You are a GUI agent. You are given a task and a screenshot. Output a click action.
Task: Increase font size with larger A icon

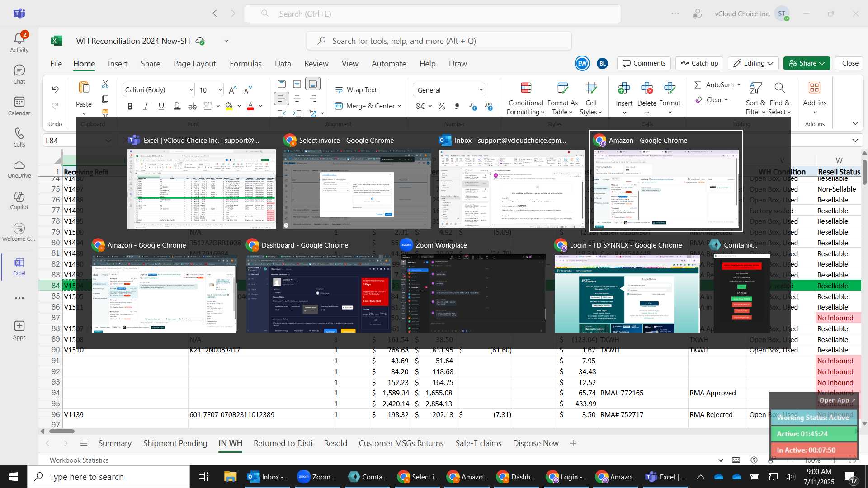(232, 90)
